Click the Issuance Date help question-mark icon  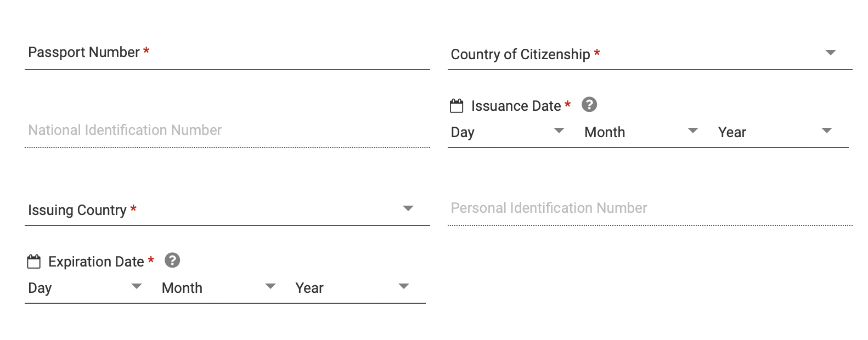[x=589, y=104]
